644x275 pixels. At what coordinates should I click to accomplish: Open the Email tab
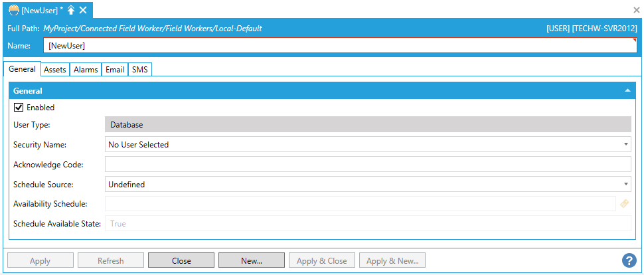115,70
